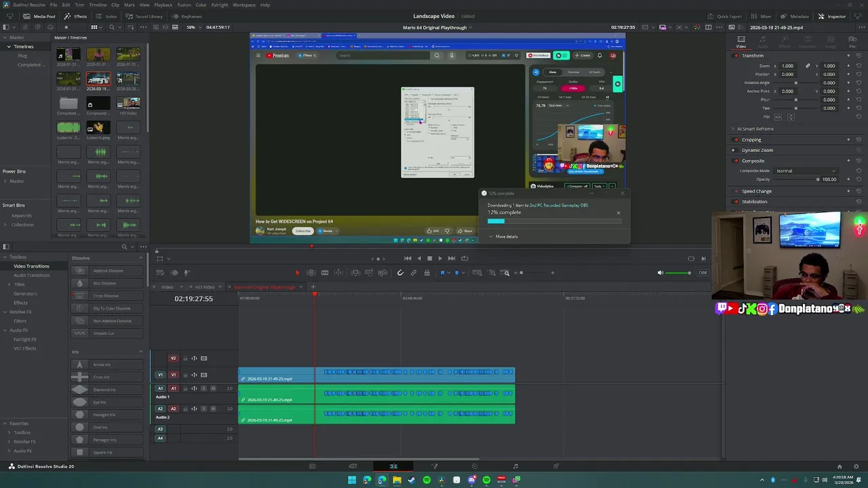Toggle the Stabilization enable switch
This screenshot has height=488, width=868.
click(735, 201)
